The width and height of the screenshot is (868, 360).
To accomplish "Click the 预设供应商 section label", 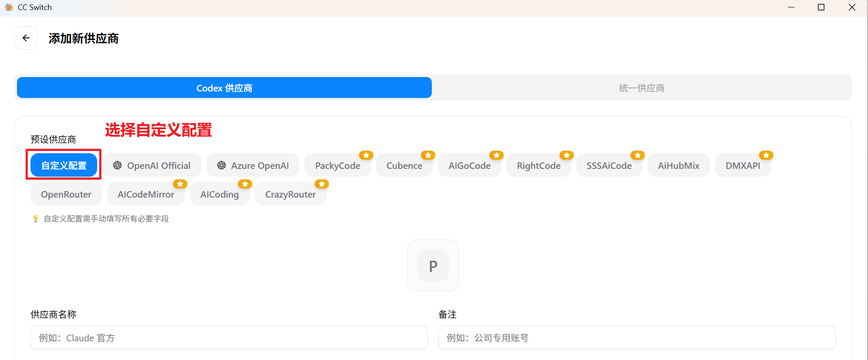I will 53,139.
